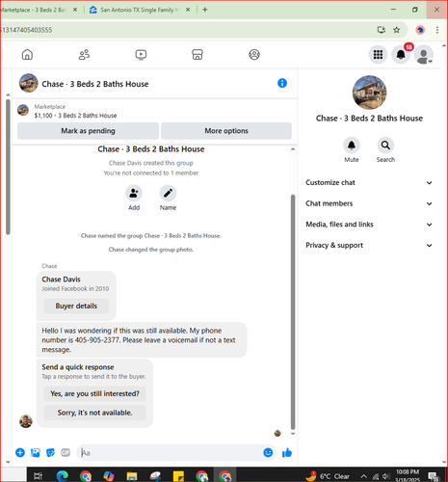Open Task View on the taskbar
448x482 pixels.
(38, 476)
